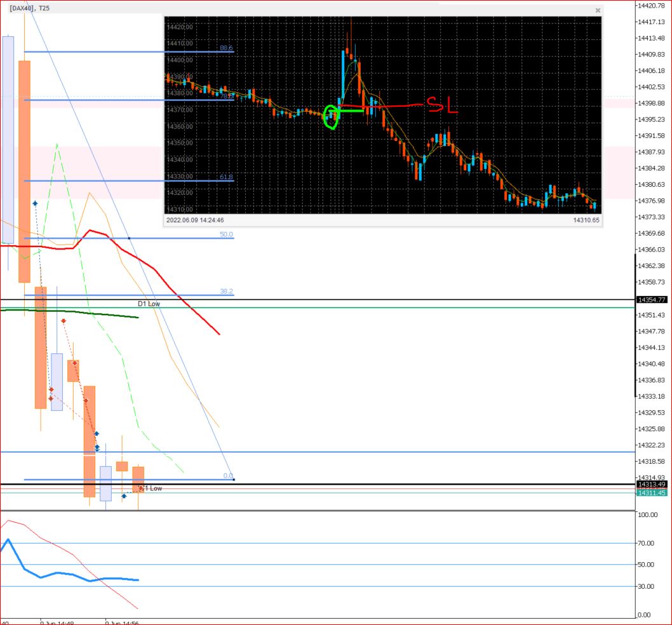The image size is (672, 625).
Task: Click the [DAX40], T25 chart title
Action: coord(30,8)
